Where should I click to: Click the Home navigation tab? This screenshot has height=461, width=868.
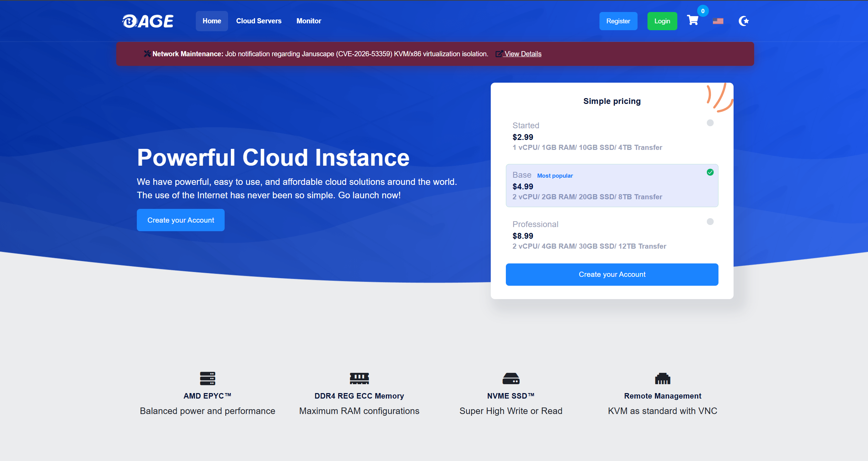pyautogui.click(x=212, y=21)
